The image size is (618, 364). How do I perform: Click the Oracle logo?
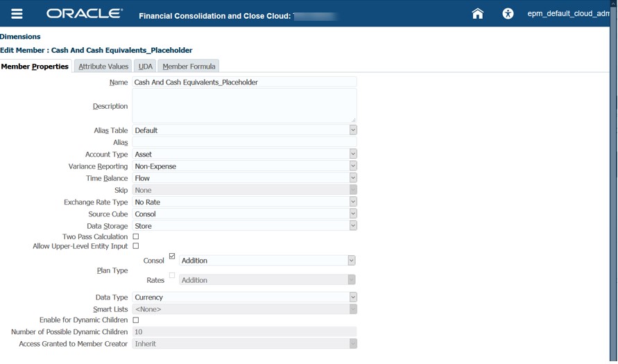click(84, 14)
